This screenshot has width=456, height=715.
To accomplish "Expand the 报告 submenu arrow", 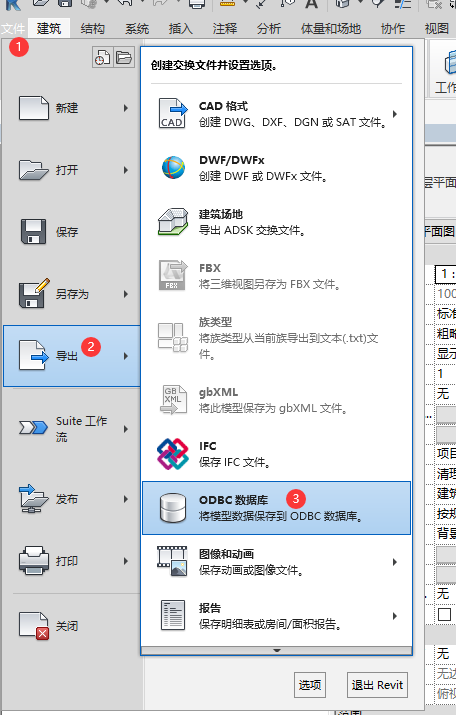I will coord(395,616).
